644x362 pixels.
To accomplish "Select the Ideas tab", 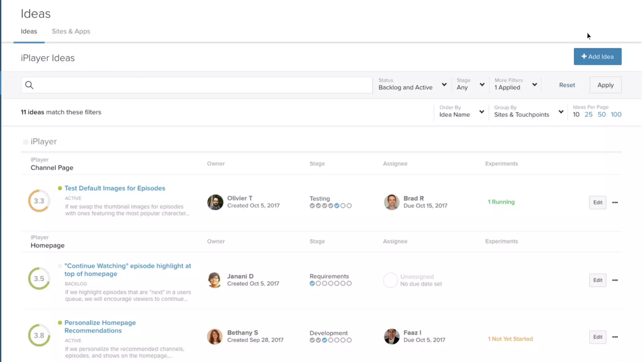I will pyautogui.click(x=29, y=31).
